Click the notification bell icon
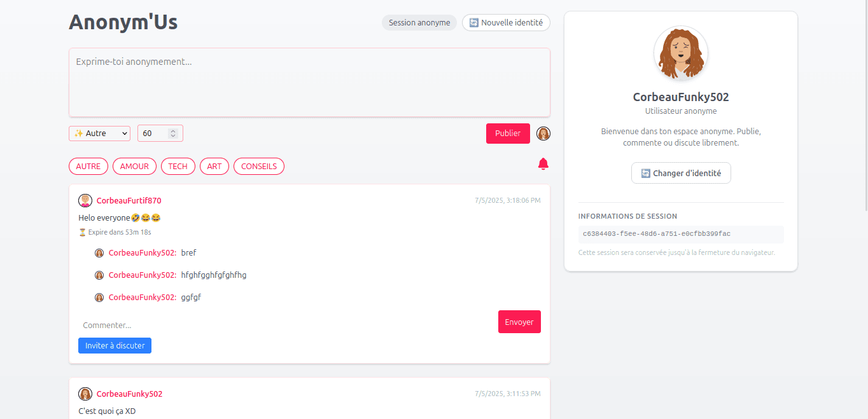 (x=543, y=164)
